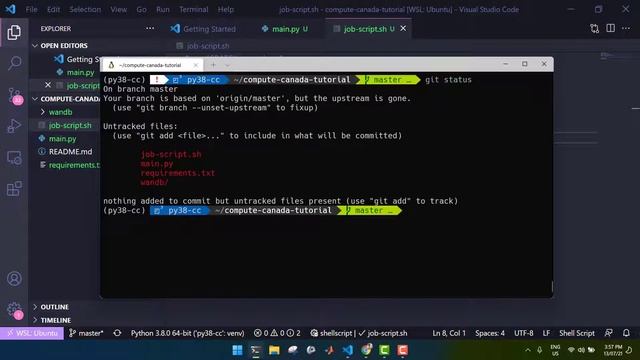
Task: Open Chrome icon on taskbar
Action: 366,350
